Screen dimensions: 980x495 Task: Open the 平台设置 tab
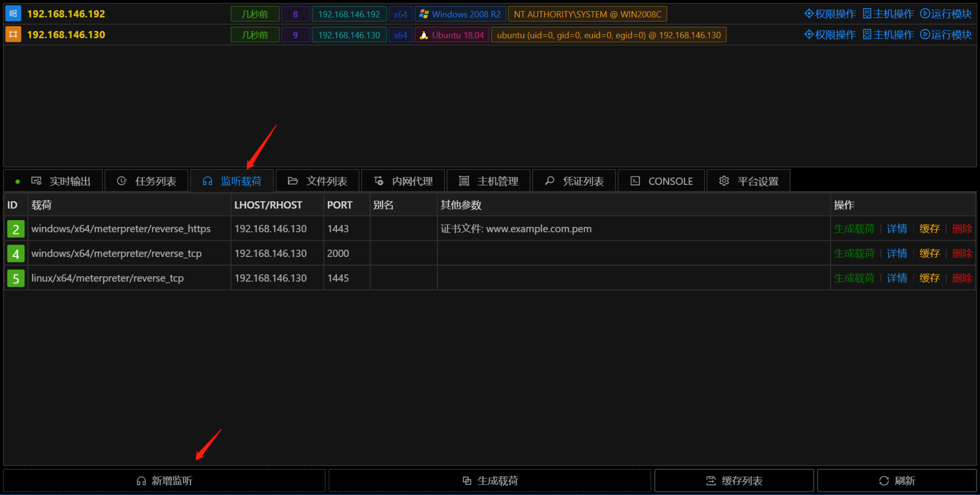(x=749, y=181)
